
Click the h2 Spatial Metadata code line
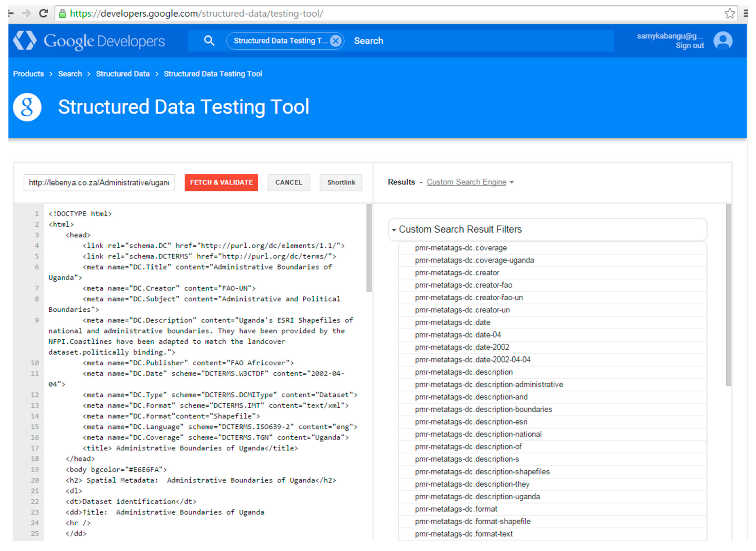pyautogui.click(x=201, y=480)
